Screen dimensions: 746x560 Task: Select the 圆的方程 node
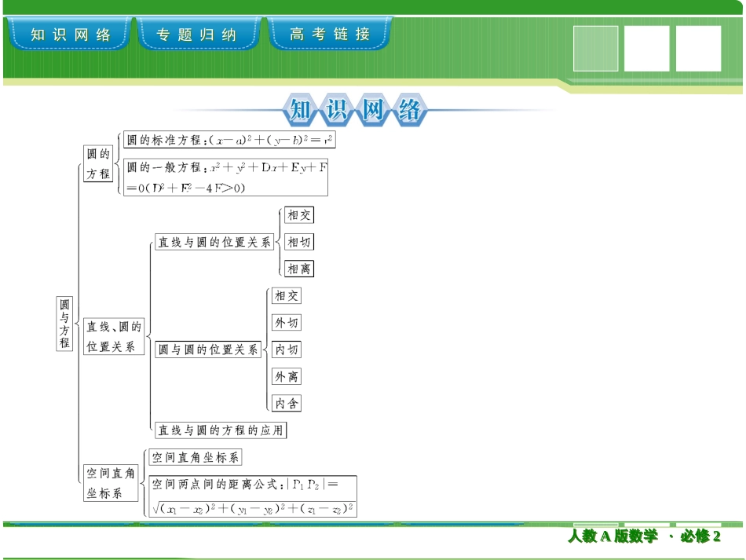[x=98, y=163]
